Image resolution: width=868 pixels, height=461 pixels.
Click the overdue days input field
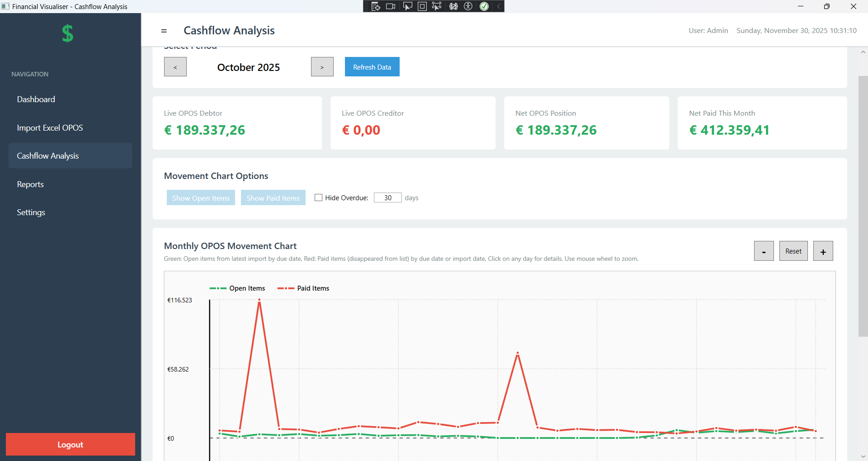pos(387,198)
